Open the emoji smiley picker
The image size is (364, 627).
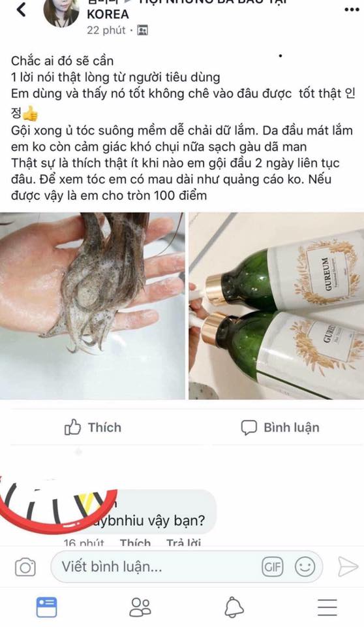pyautogui.click(x=305, y=567)
